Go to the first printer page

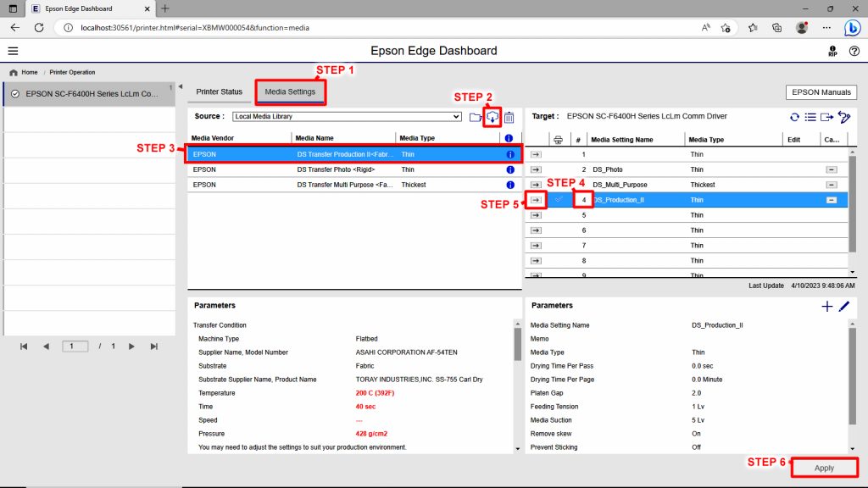(24, 347)
